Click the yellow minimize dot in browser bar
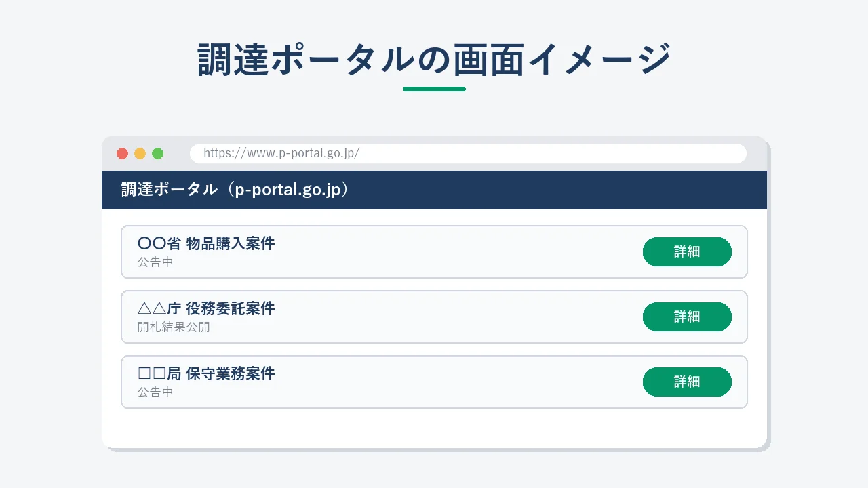Image resolution: width=868 pixels, height=488 pixels. point(140,153)
